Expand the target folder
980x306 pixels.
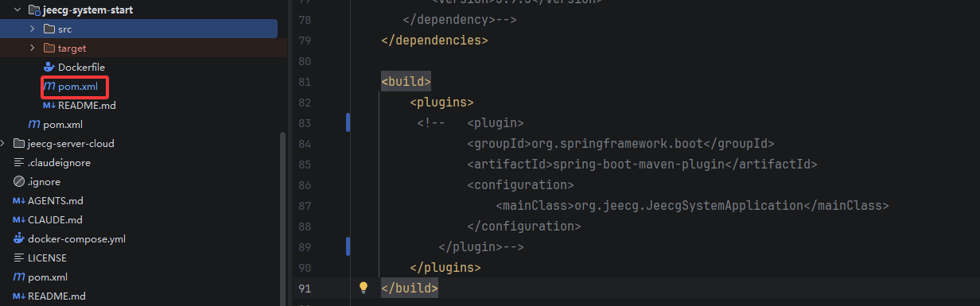(x=33, y=48)
